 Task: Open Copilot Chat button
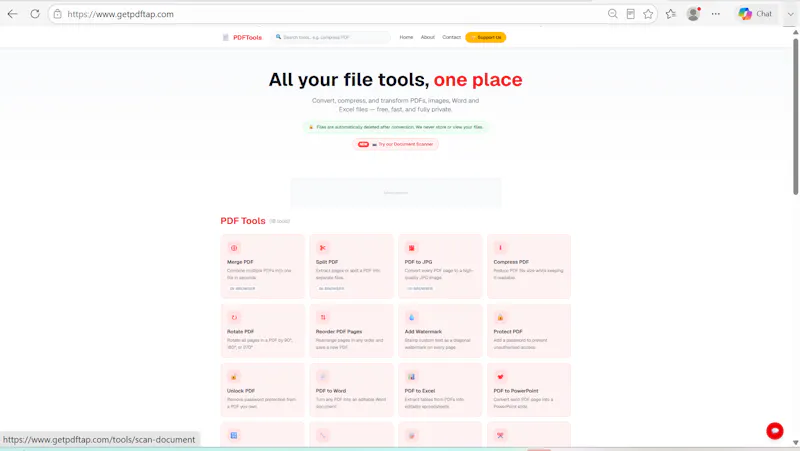point(755,14)
